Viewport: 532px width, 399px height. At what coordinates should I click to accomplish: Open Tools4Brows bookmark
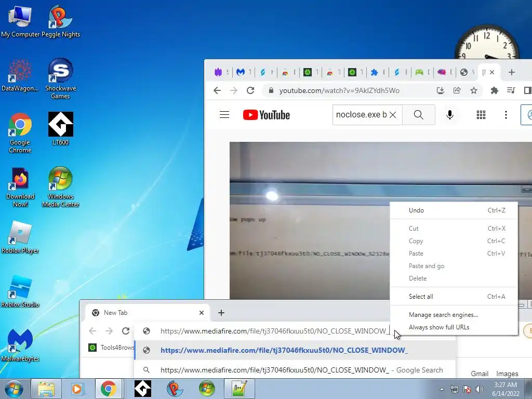tap(112, 348)
